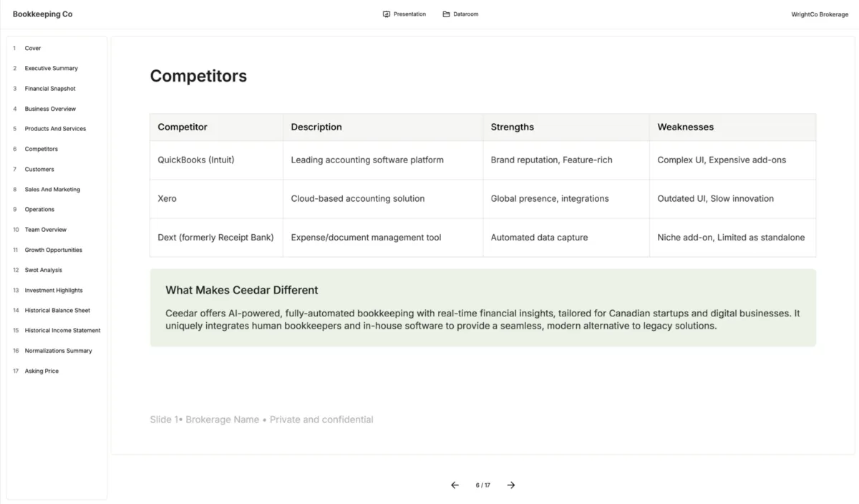Click 'Leading accounting software platform' cell

pos(383,160)
